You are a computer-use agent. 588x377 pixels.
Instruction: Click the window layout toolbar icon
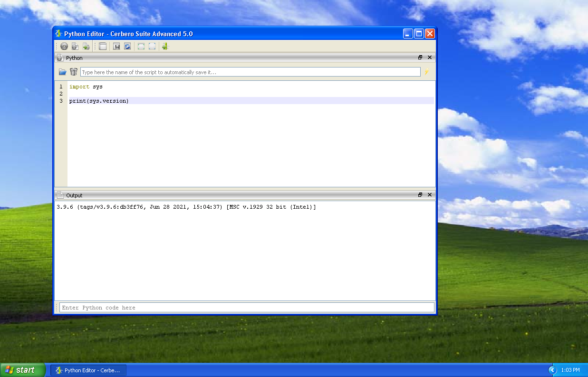pyautogui.click(x=103, y=46)
